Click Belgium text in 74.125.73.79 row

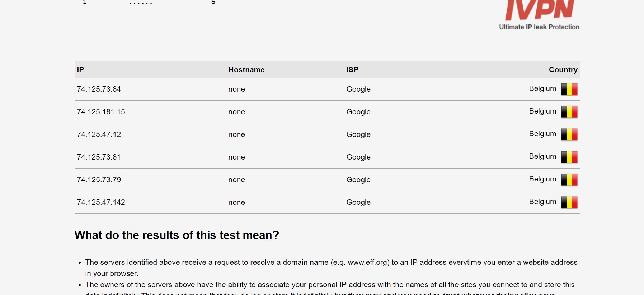(542, 179)
